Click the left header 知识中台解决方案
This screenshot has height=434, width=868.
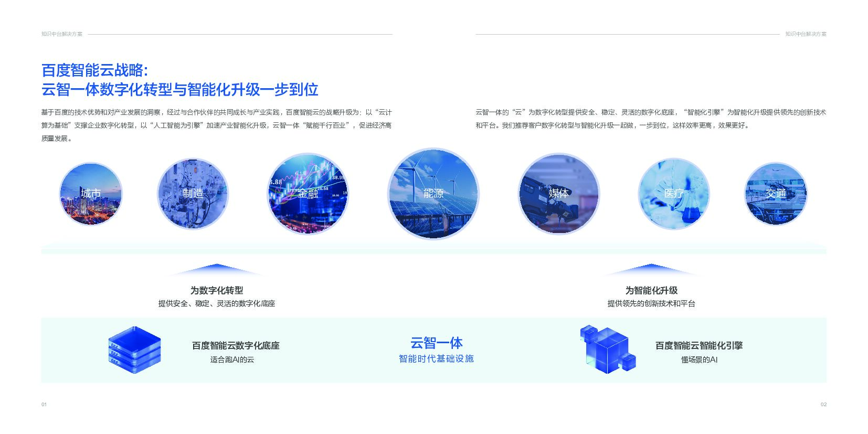click(x=62, y=34)
